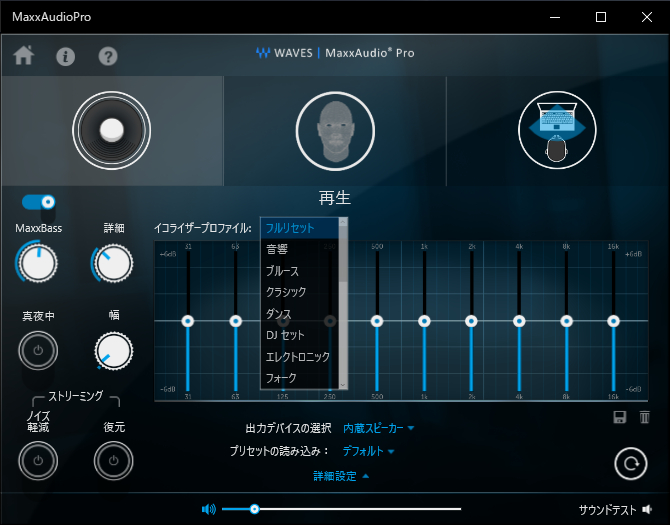Click the 1k equalizer slider handle
The image size is (670, 525).
tap(424, 321)
